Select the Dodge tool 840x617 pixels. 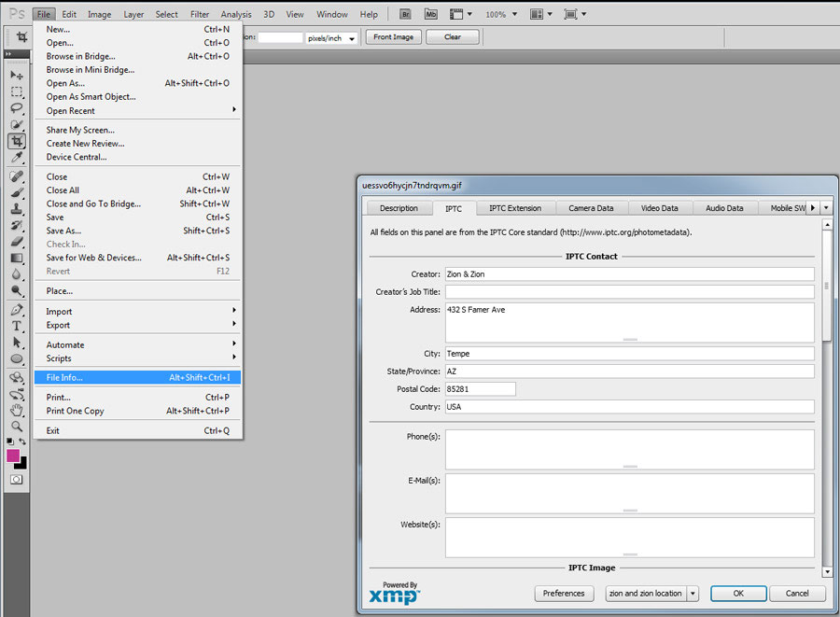(17, 291)
